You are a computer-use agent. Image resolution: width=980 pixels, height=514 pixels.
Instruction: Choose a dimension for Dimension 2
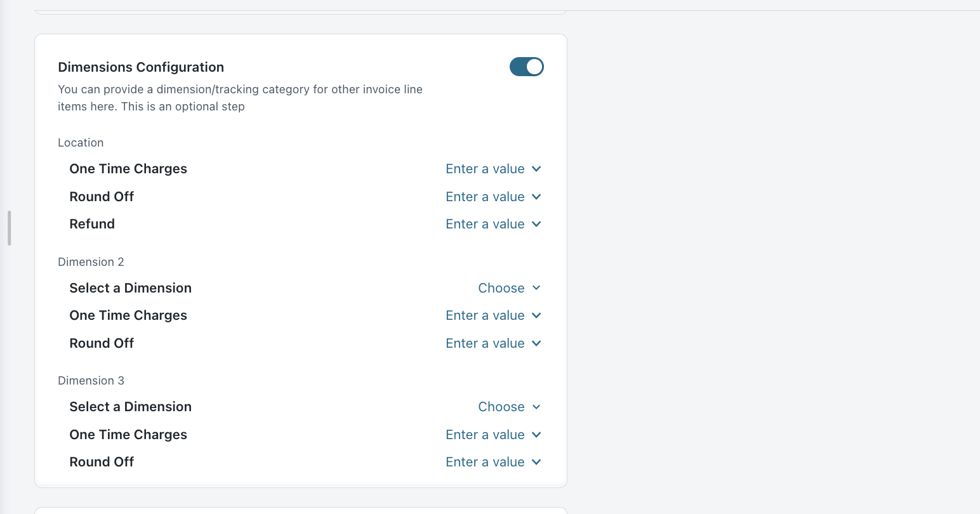[x=501, y=288]
